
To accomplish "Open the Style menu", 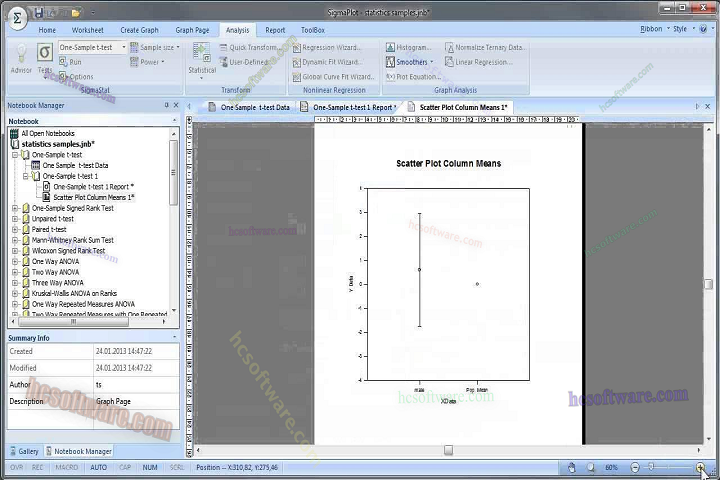I will (683, 29).
